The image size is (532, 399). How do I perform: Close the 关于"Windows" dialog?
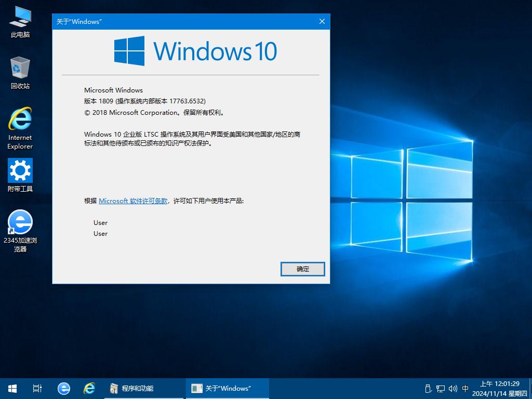tap(322, 21)
